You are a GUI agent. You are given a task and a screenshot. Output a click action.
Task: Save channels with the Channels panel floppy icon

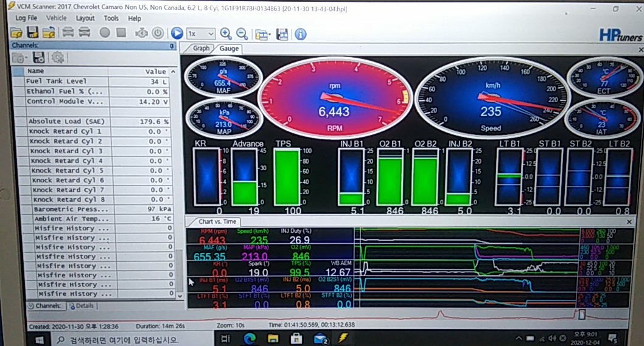point(38,58)
